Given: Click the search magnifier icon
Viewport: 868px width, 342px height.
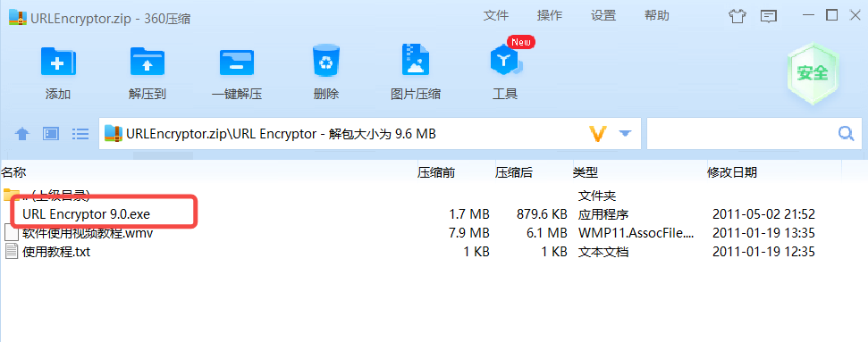Looking at the screenshot, I should pos(846,133).
